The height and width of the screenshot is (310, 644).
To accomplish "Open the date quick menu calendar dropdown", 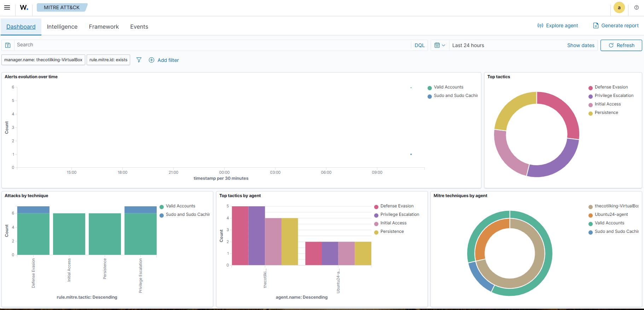I will pyautogui.click(x=440, y=45).
